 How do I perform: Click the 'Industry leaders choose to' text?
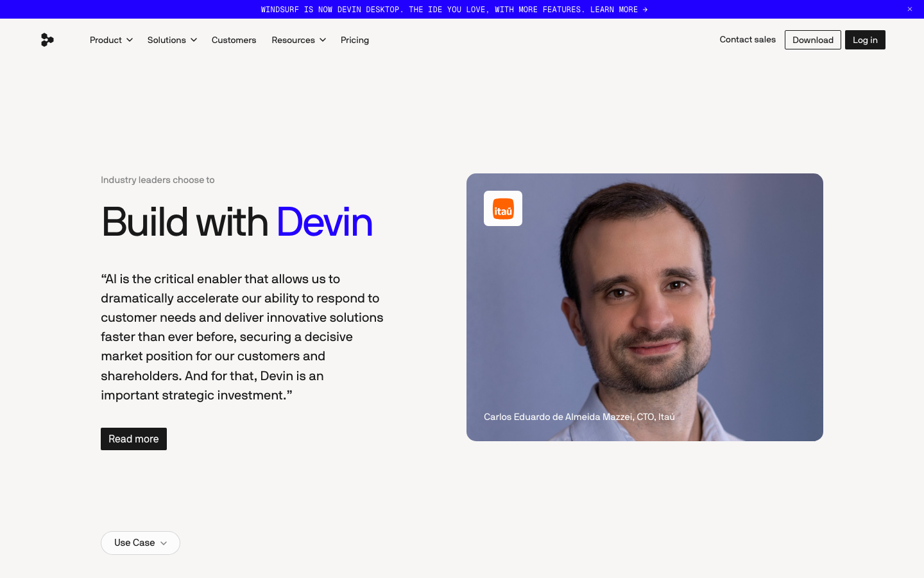click(158, 180)
